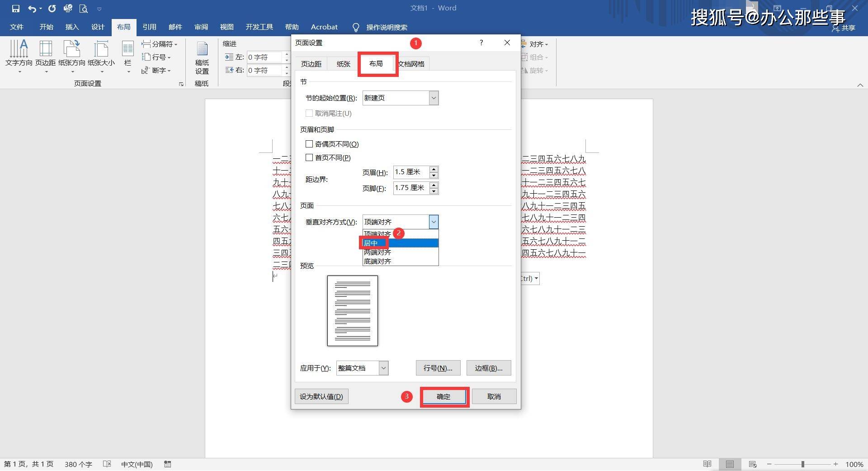This screenshot has height=471, width=868.
Task: Expand section start (节的起始位置) dropdown
Action: 434,98
